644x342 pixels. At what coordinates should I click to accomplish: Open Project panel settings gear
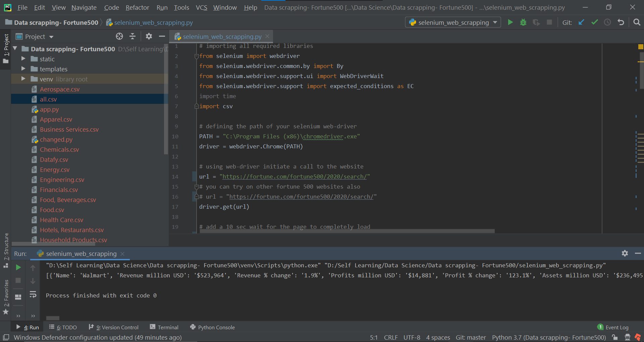(x=149, y=37)
